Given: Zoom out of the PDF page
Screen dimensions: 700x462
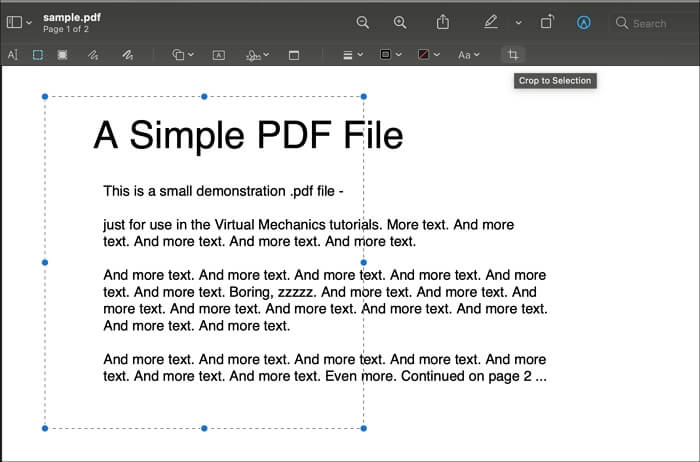Looking at the screenshot, I should click(x=363, y=22).
